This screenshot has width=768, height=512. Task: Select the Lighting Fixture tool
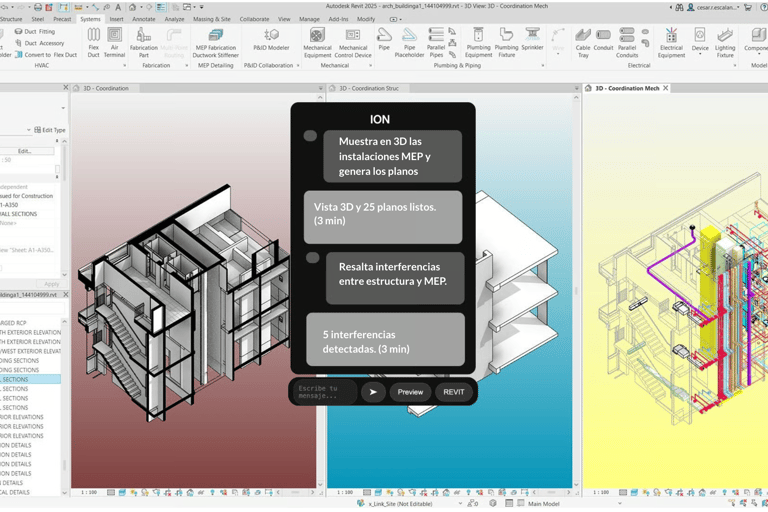click(x=725, y=43)
